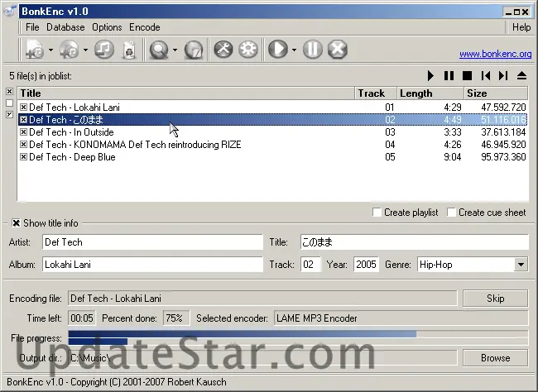Open general settings wrench-and-screwdriver icon

click(x=223, y=50)
